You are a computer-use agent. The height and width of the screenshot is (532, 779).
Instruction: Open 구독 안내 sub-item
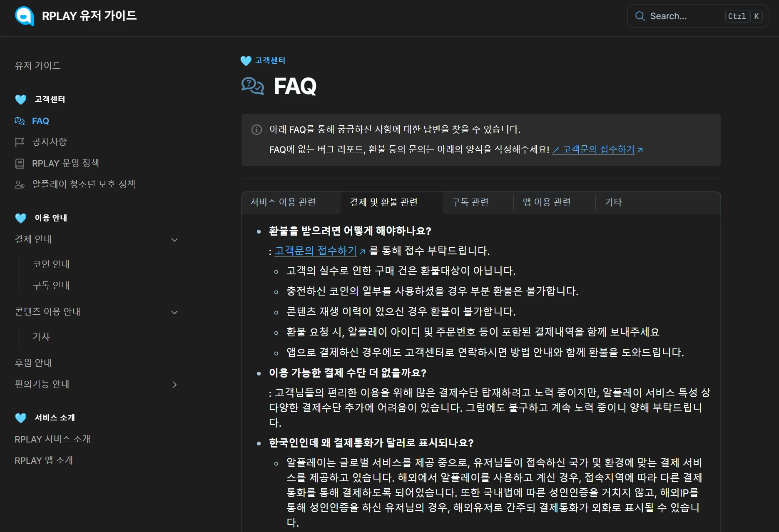(51, 286)
